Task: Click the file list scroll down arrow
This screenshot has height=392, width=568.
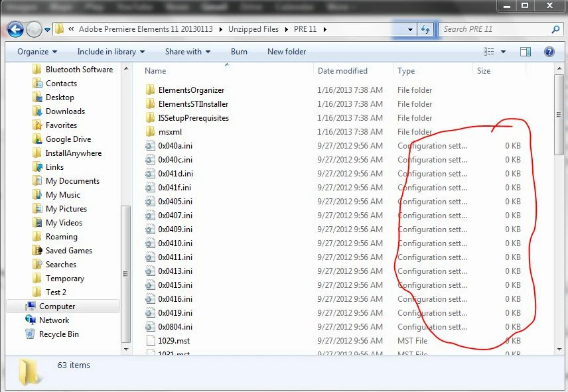Action: click(559, 350)
